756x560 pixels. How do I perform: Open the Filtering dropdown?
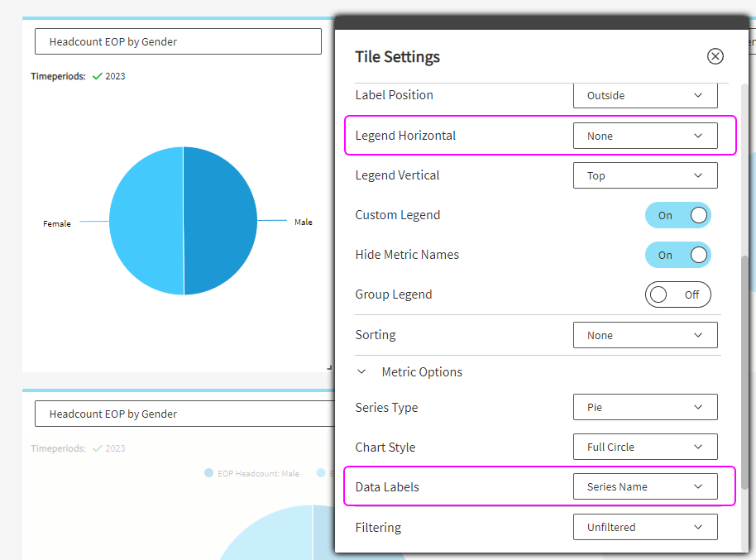644,527
